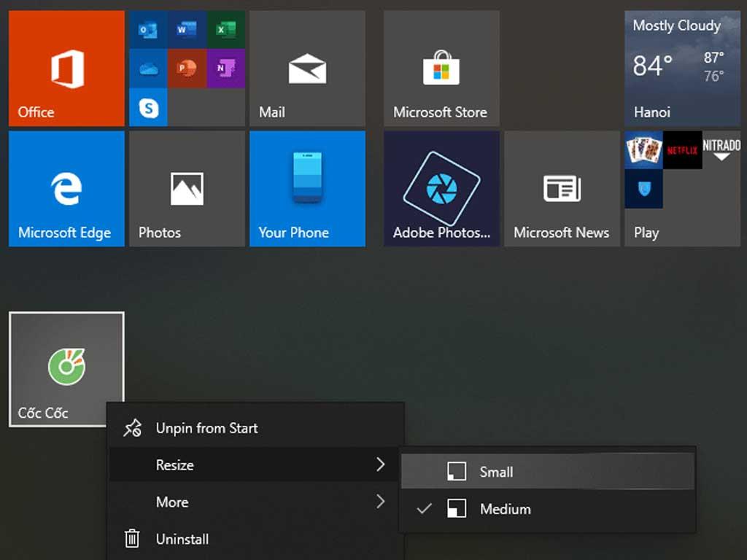Launch PowerPoint from its tile
This screenshot has width=747, height=560.
pos(187,68)
